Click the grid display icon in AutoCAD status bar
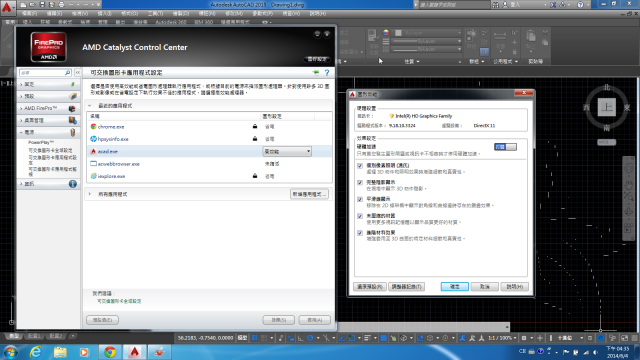The height and width of the screenshot is (360, 640). [255, 338]
